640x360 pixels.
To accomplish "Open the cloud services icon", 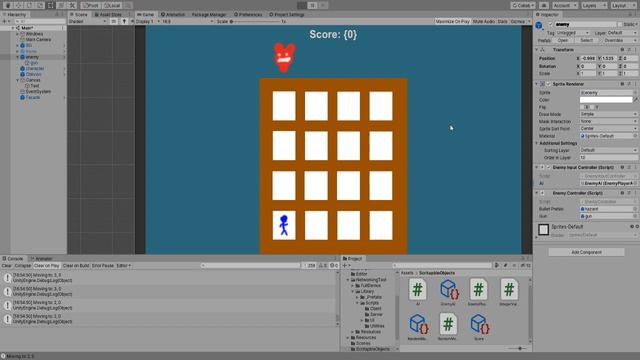I will pyautogui.click(x=544, y=5).
